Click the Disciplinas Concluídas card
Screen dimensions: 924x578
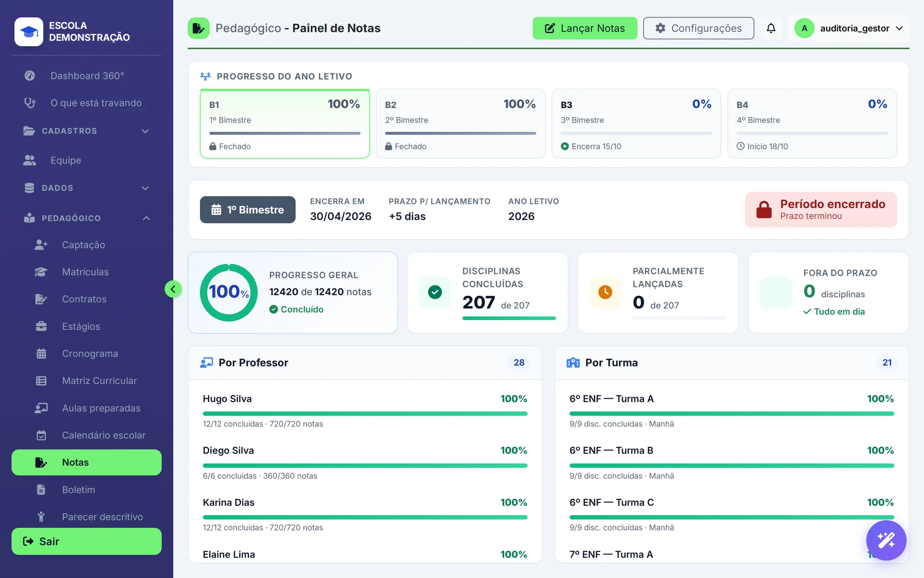pyautogui.click(x=487, y=292)
